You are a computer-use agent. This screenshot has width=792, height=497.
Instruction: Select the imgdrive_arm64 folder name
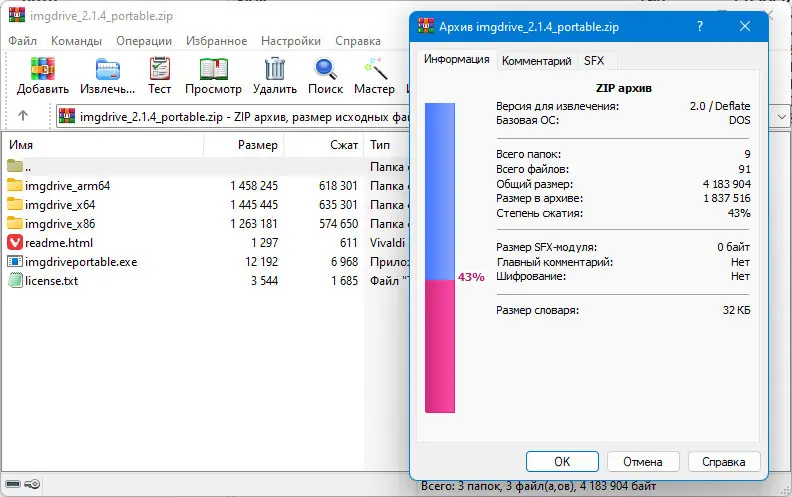tap(68, 186)
